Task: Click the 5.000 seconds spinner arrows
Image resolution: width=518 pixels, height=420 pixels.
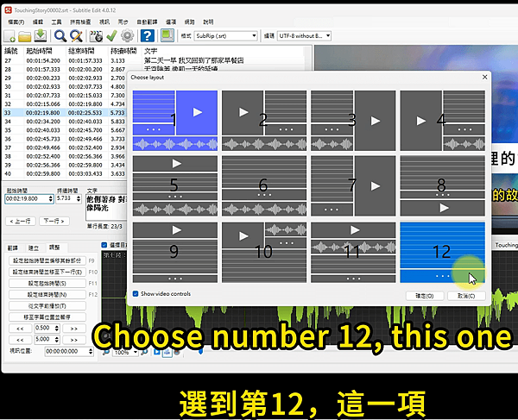Action: (x=57, y=340)
